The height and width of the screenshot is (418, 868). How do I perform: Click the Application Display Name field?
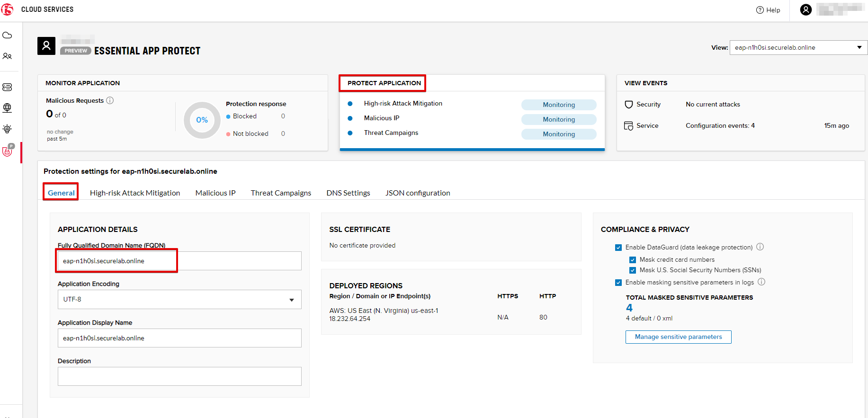(x=179, y=338)
